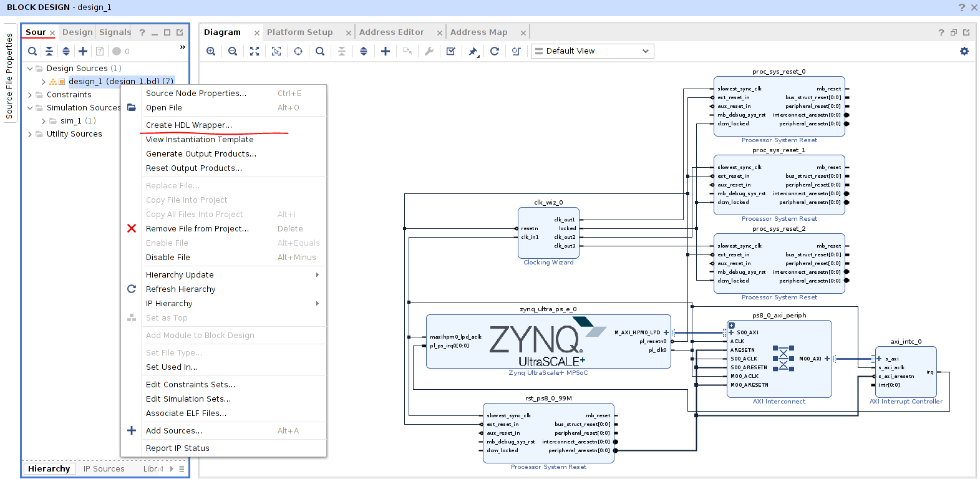This screenshot has width=980, height=479.
Task: Open help in the Block Design title bar
Action: tap(961, 7)
